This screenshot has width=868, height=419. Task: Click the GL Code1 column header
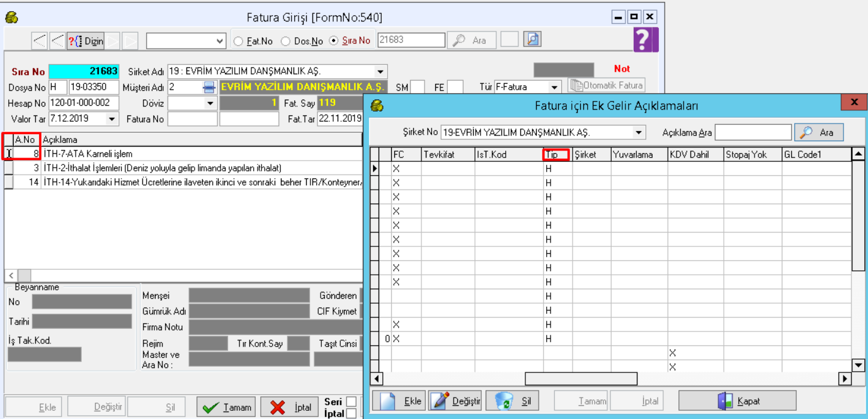click(816, 154)
